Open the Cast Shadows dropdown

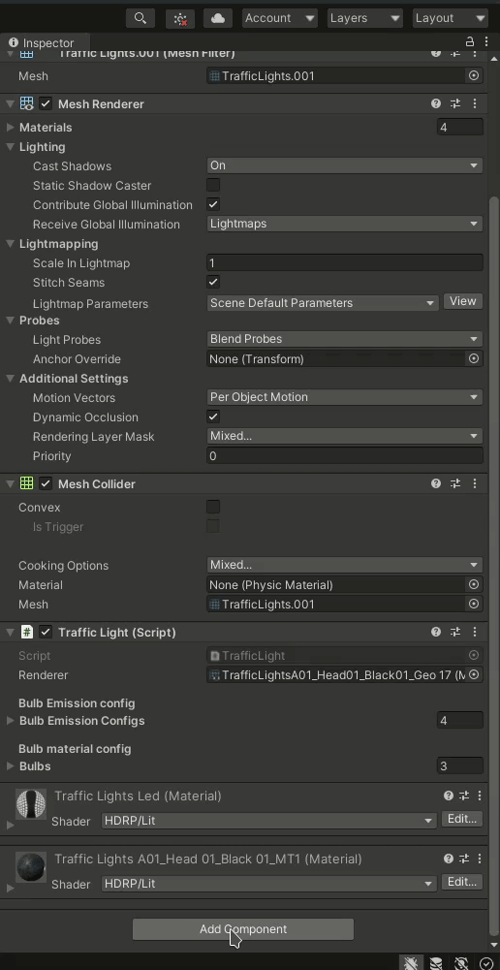click(344, 165)
